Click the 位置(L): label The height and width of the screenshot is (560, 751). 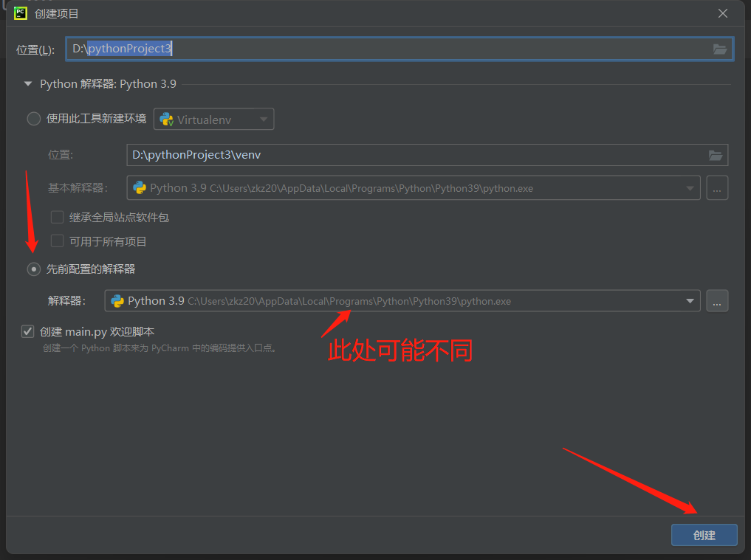pos(35,49)
